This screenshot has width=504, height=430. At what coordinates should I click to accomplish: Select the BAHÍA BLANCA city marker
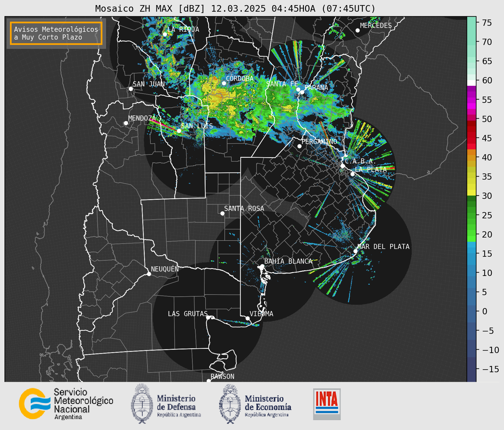(x=262, y=266)
